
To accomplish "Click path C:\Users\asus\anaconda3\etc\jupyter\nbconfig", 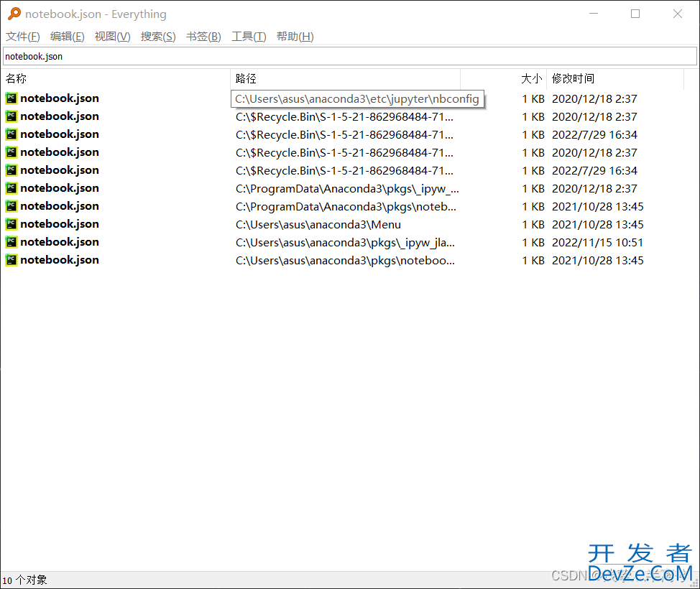I will tap(357, 98).
